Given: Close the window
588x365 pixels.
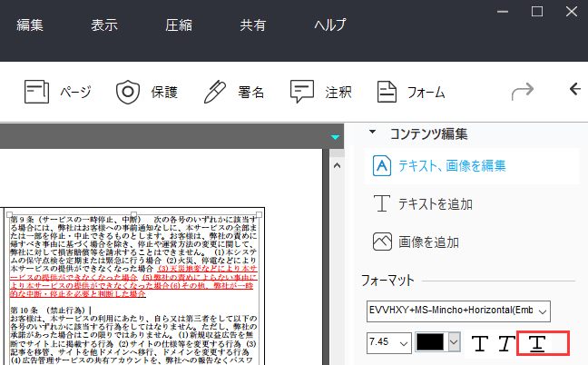Looking at the screenshot, I should pos(572,12).
